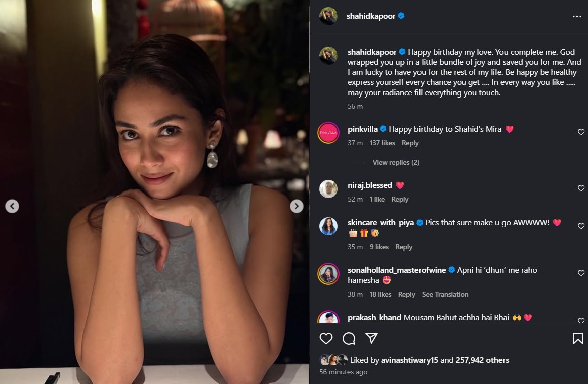
Task: Expand View replies (2) under pinkvilla
Action: coord(396,162)
